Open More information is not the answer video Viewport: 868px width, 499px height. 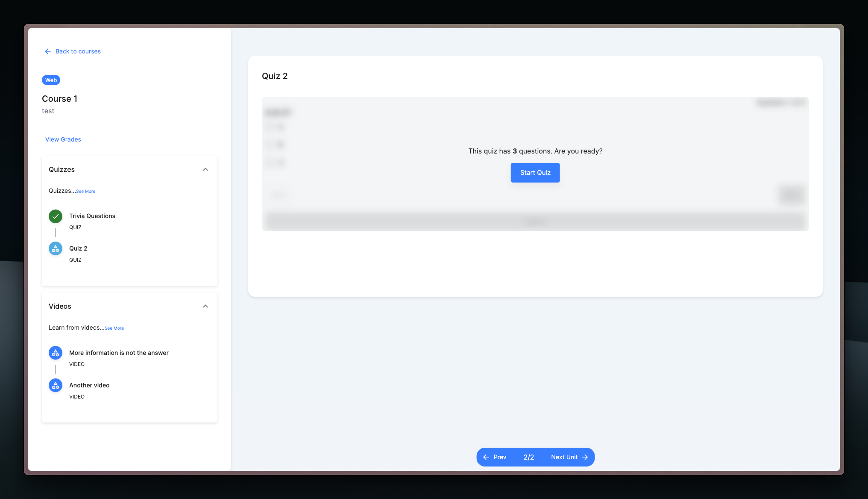(119, 353)
